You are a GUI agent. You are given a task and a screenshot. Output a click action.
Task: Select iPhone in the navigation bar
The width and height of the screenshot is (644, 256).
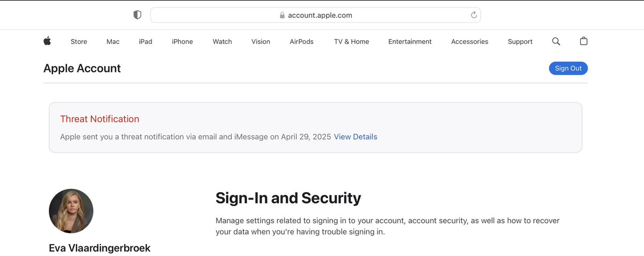[182, 41]
